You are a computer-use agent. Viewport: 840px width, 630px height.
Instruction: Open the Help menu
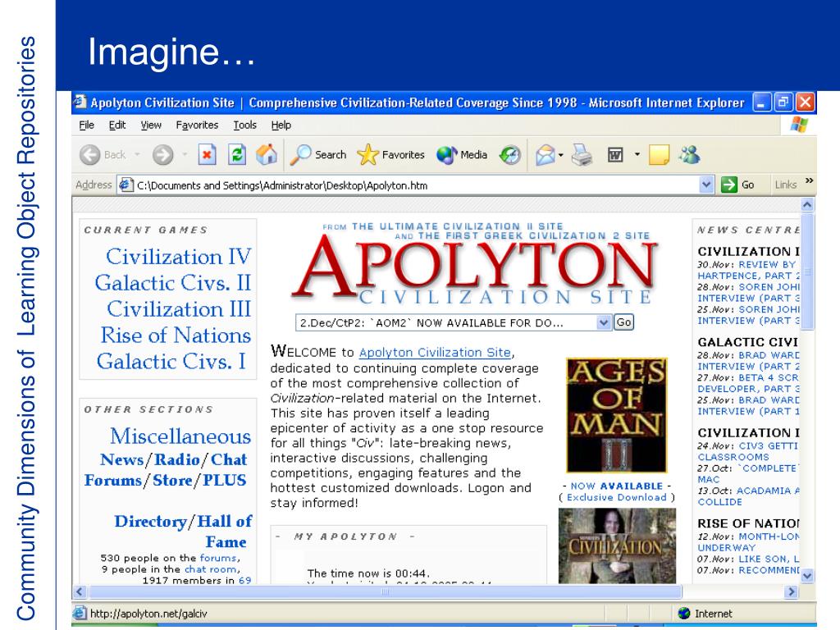click(x=281, y=125)
